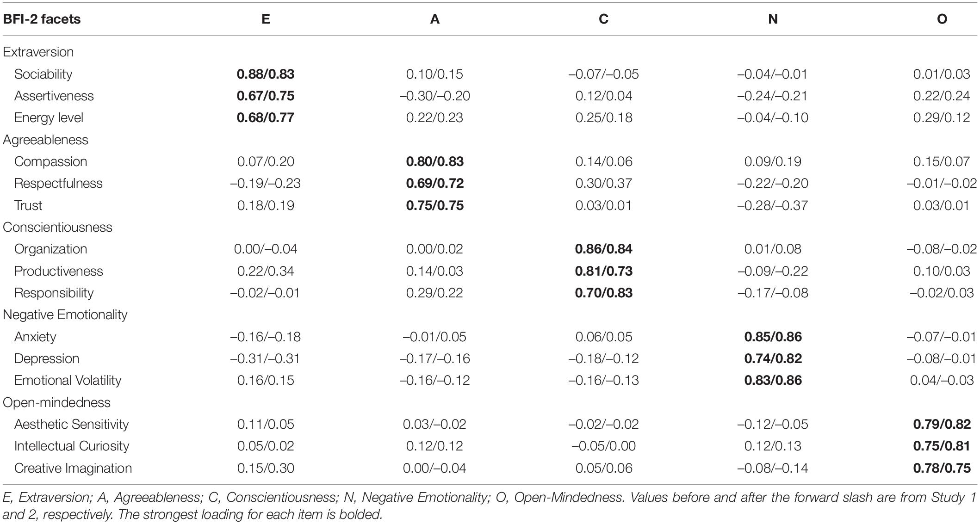Click the bolded 0.88/0.83 Sociability loading

(266, 74)
